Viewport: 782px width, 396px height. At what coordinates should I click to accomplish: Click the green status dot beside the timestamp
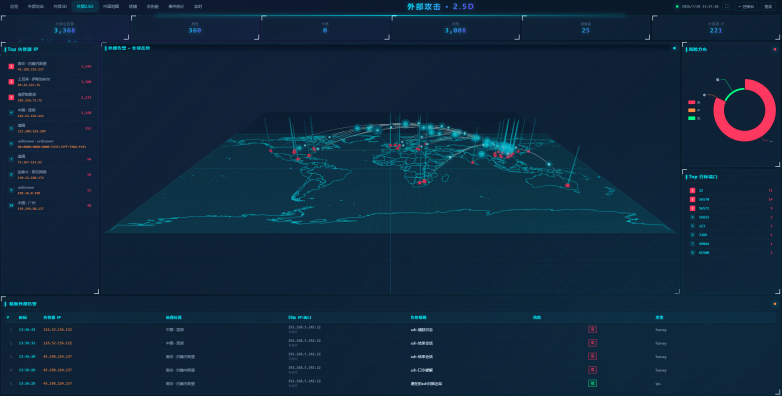677,6
